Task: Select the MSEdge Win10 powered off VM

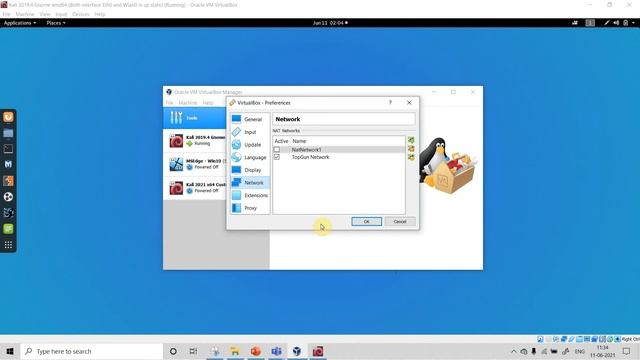Action: 194,164
